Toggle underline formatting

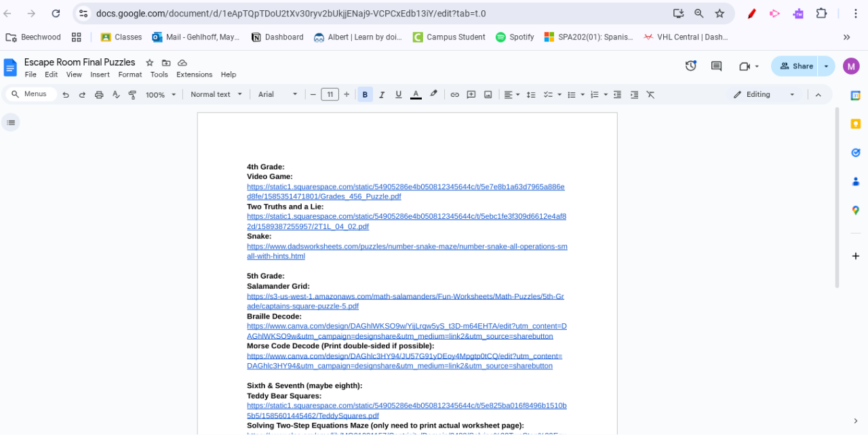(398, 95)
